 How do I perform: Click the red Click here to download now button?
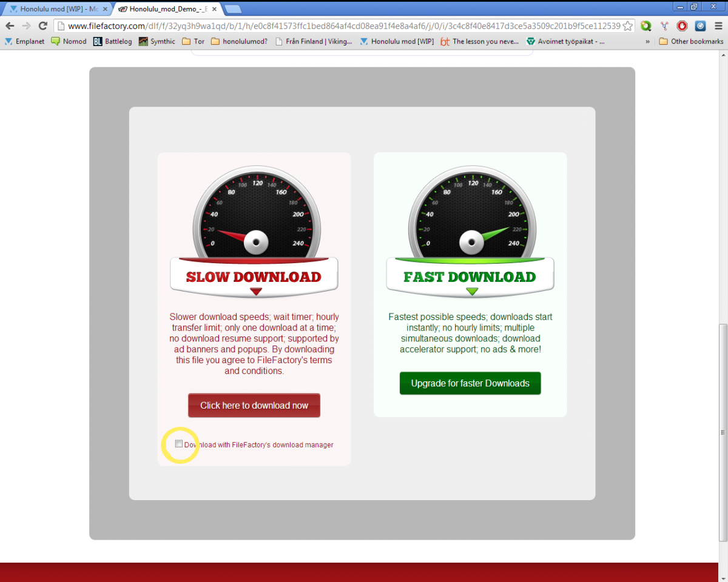point(254,406)
